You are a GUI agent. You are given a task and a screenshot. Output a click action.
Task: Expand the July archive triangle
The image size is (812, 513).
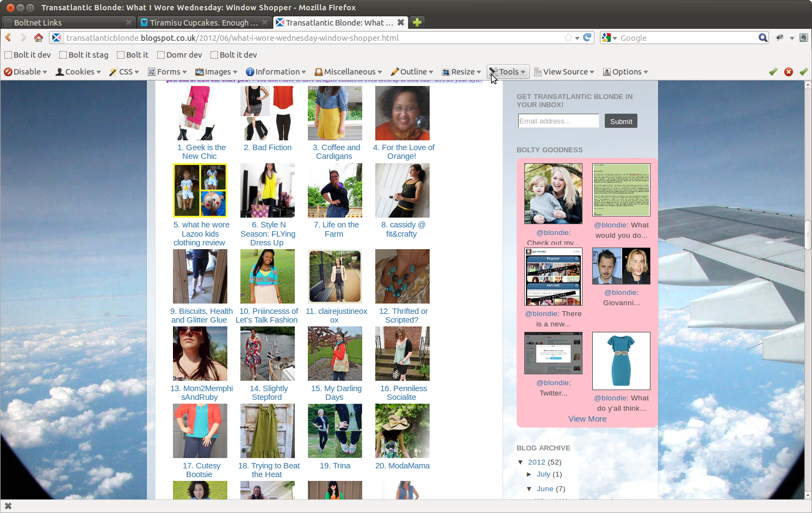click(529, 474)
